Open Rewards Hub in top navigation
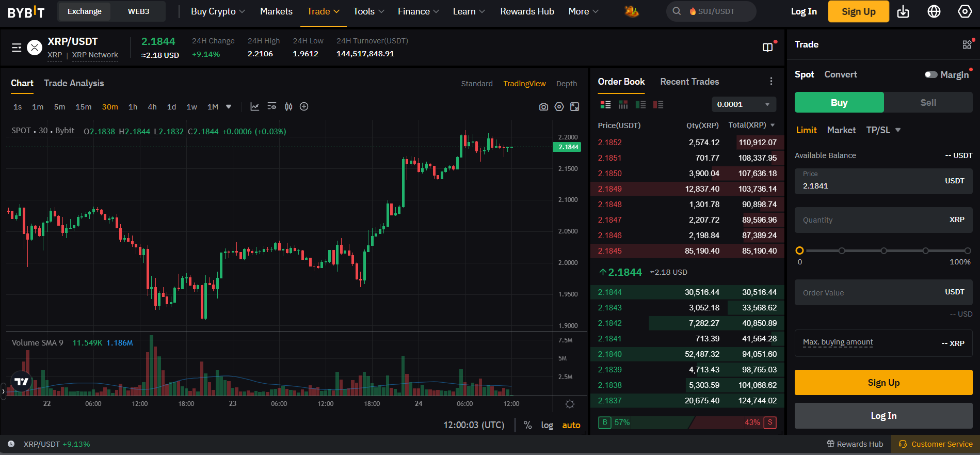Viewport: 980px width, 455px height. [527, 11]
